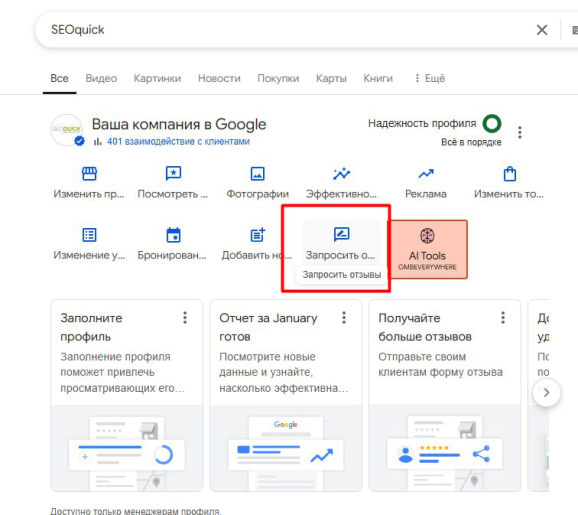The image size is (578, 515).
Task: Expand the Ещё menu
Action: point(430,79)
